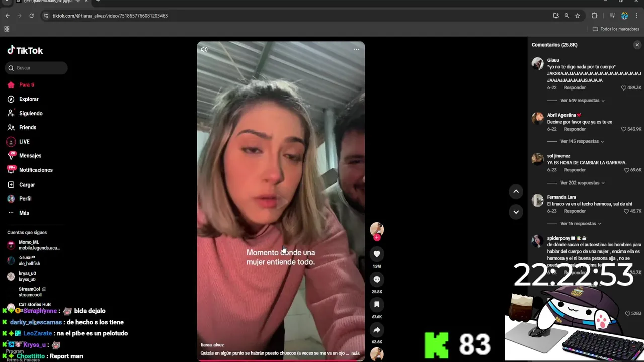Reply to Fernanda Lara's comment
The height and width of the screenshot is (362, 644).
coord(575,211)
